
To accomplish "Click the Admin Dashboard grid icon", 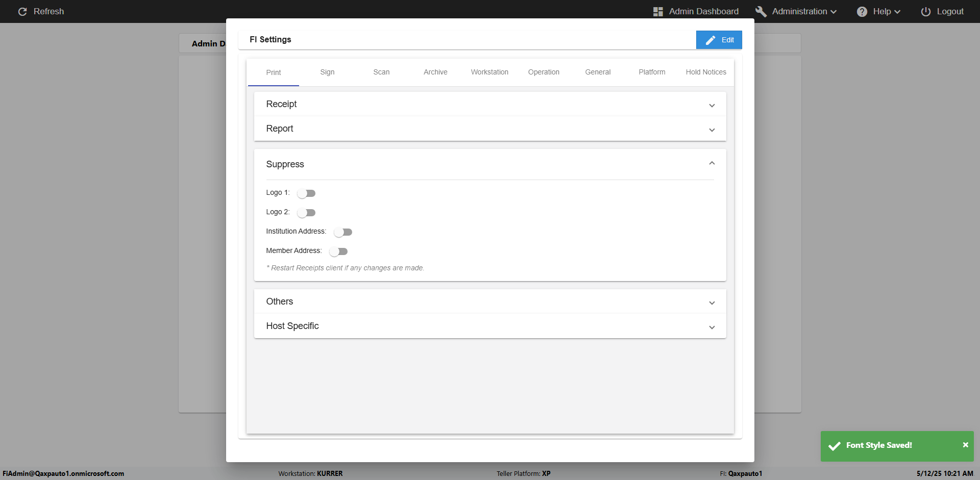I will [x=658, y=11].
